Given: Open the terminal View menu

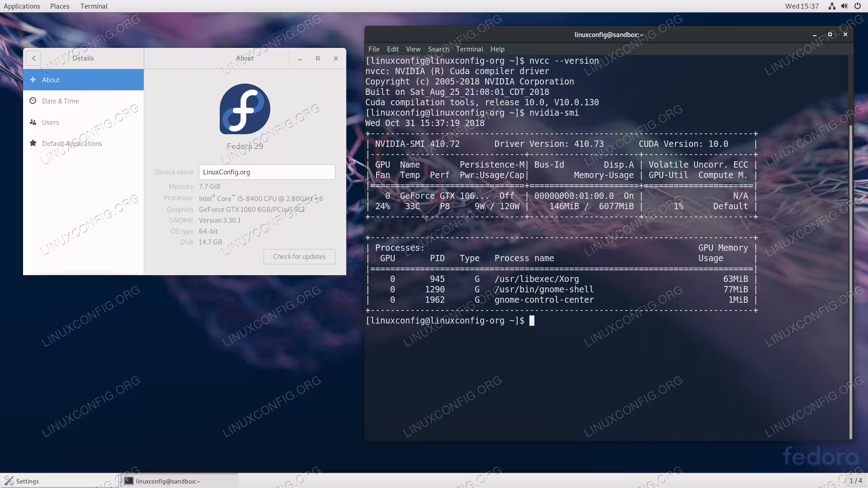Looking at the screenshot, I should tap(413, 49).
